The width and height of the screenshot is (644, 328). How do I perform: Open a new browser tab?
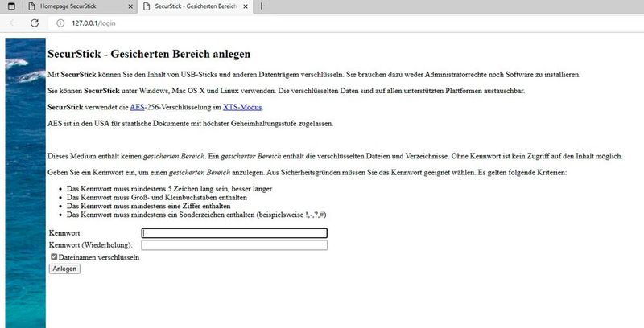tap(261, 6)
